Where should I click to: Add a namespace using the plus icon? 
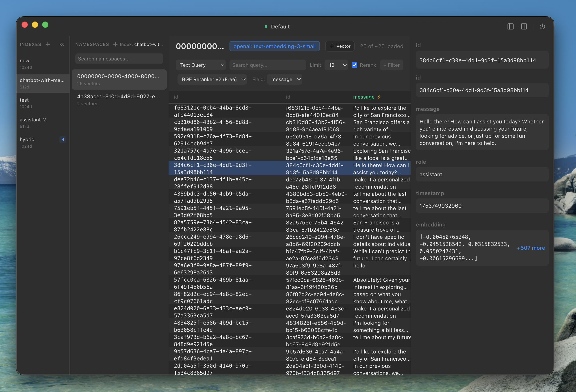115,44
